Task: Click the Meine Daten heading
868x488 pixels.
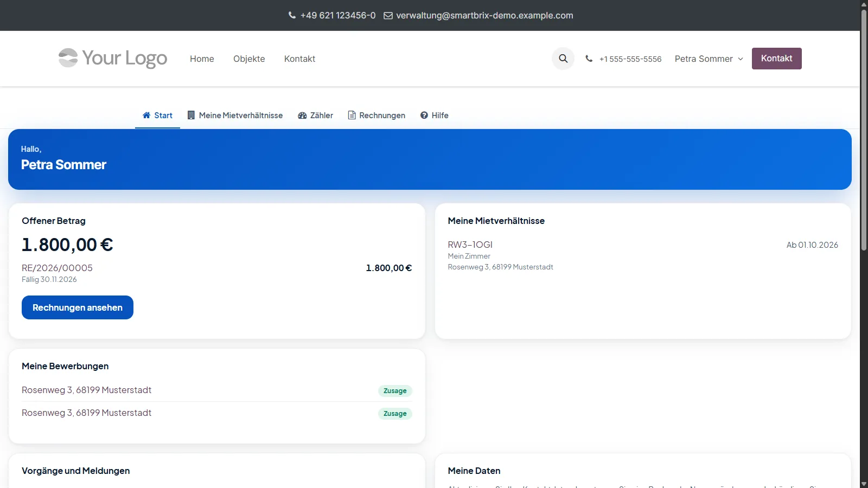Action: (x=474, y=471)
